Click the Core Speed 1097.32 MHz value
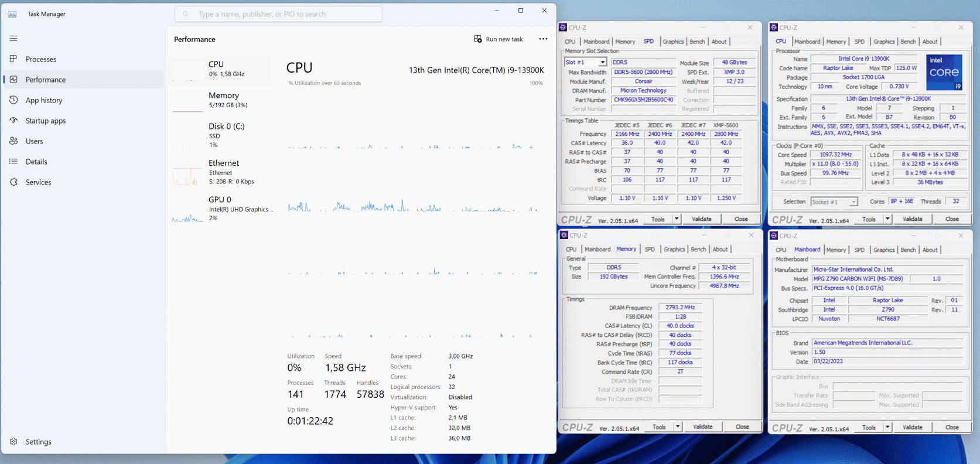The width and height of the screenshot is (980, 464). (835, 155)
